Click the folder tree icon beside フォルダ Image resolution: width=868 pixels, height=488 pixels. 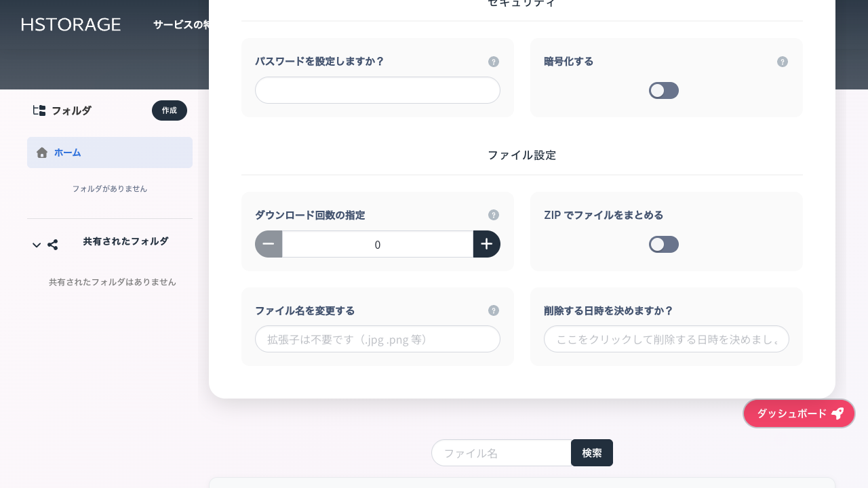(x=39, y=110)
